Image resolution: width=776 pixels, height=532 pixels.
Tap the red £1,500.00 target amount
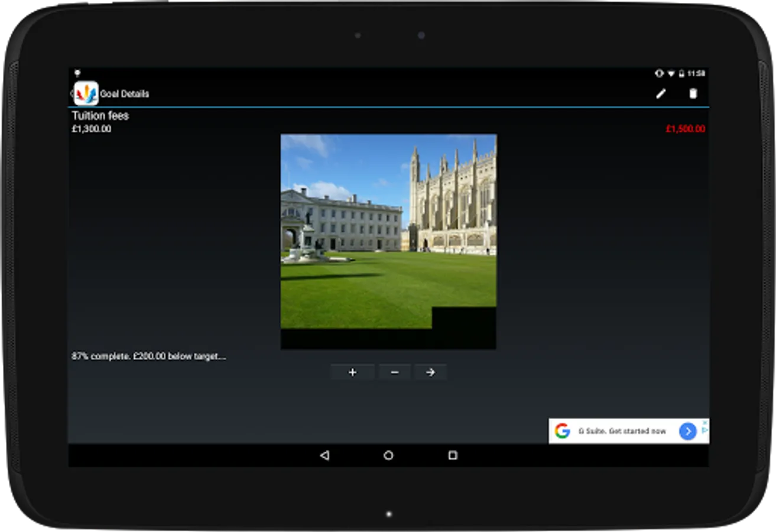pos(686,129)
